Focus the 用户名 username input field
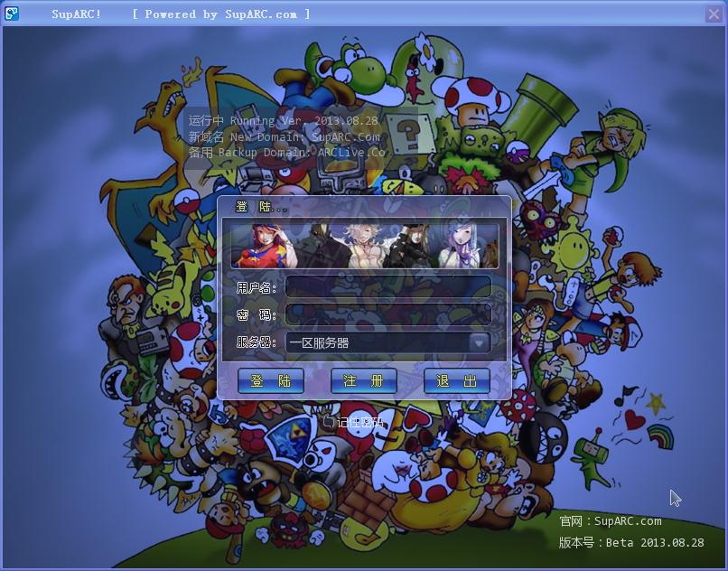The width and height of the screenshot is (728, 571). [388, 286]
